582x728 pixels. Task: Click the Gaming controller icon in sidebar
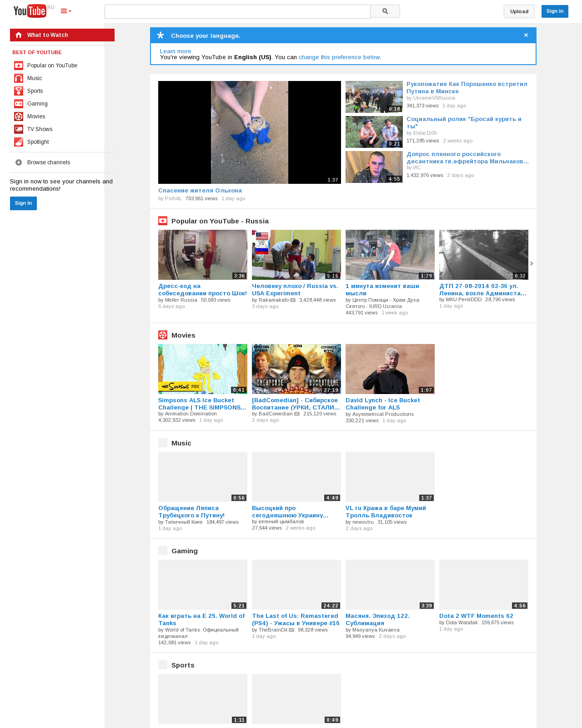[19, 104]
